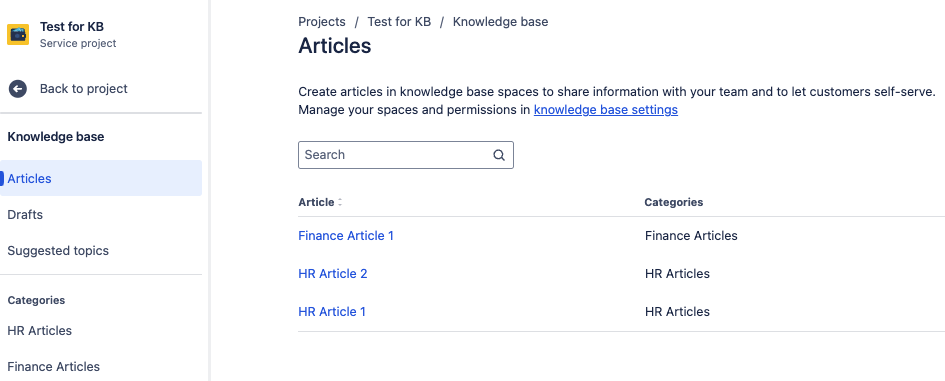Select the HR Articles category in the sidebar
Image resolution: width=945 pixels, height=381 pixels.
pos(39,330)
